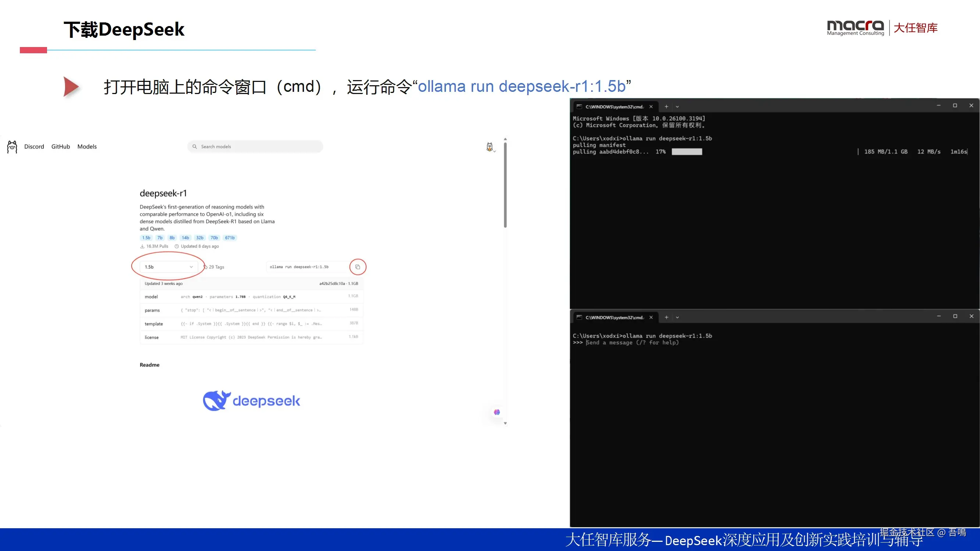Click the search magnifier icon
The image size is (980, 551).
(194, 147)
